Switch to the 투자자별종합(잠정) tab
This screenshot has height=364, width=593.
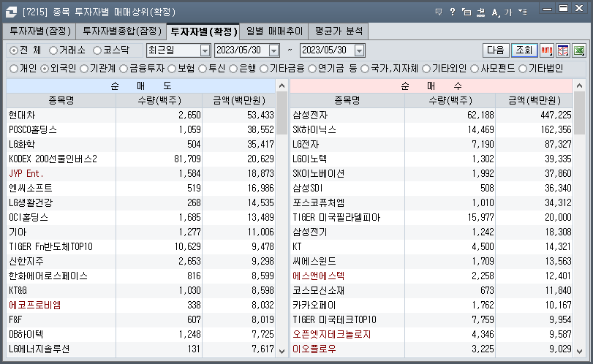point(121,31)
